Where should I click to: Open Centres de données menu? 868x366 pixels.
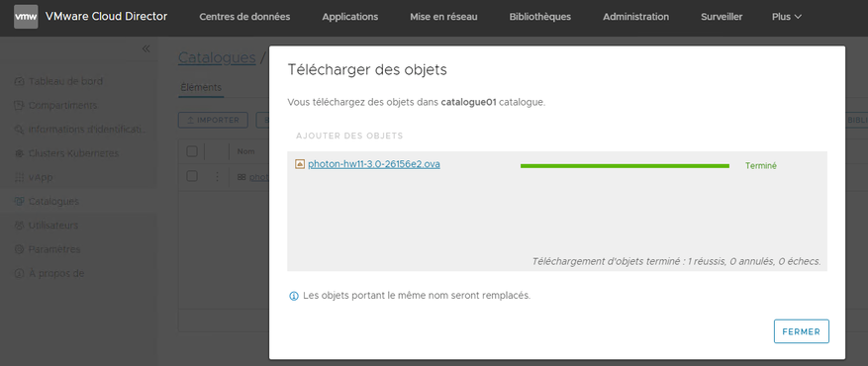coord(244,17)
